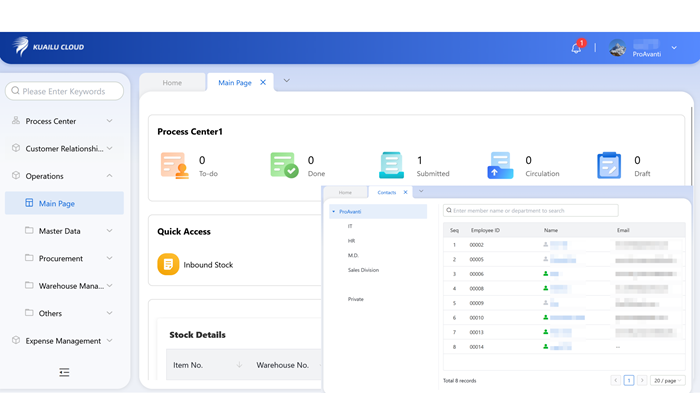Expand the Others chevron
This screenshot has height=393, width=700.
pyautogui.click(x=109, y=313)
